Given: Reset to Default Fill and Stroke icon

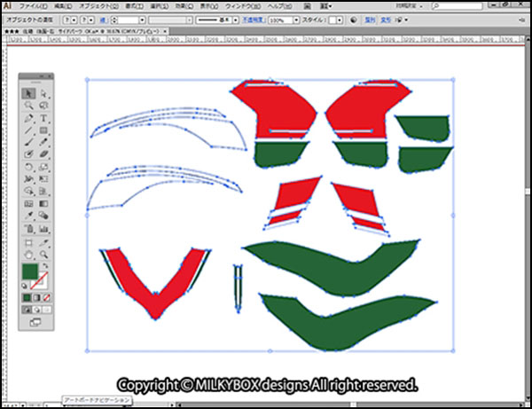Looking at the screenshot, I should [x=25, y=286].
